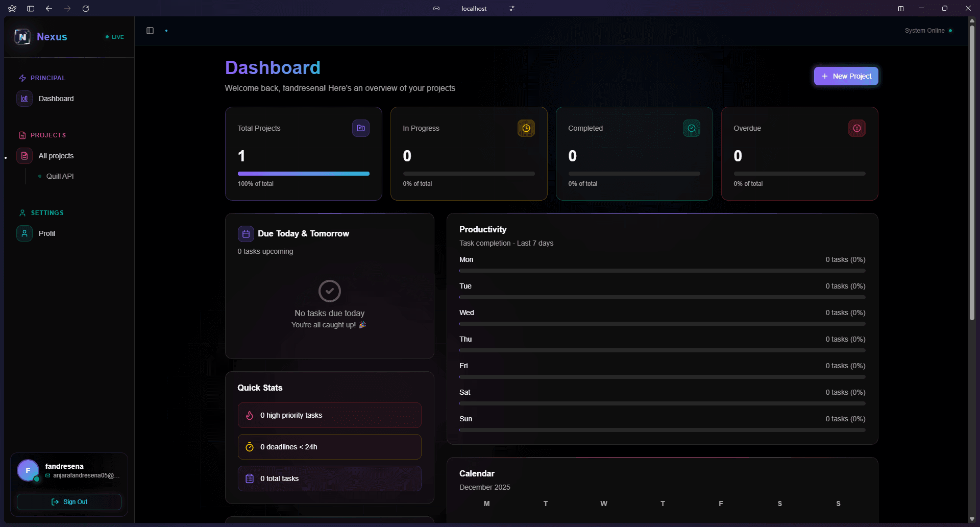980x527 pixels.
Task: Click the Nexus logo in the sidebar
Action: pyautogui.click(x=22, y=36)
